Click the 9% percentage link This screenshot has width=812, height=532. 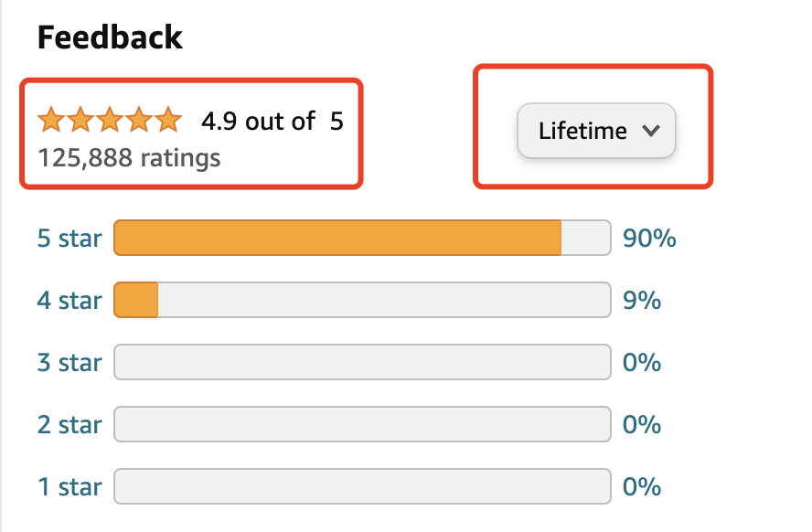(642, 301)
